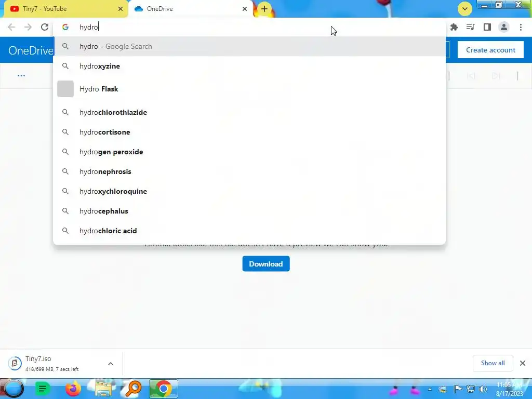This screenshot has width=532, height=399.
Task: Choose the Hydro Flask suggestion
Action: [249, 89]
